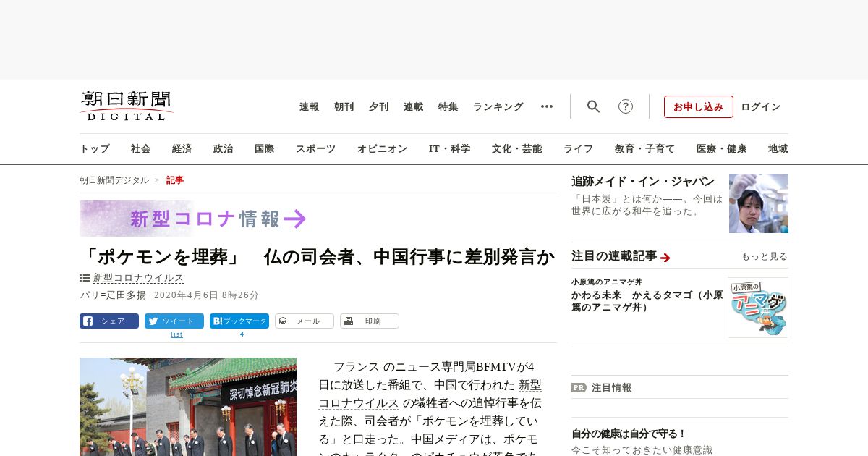Go to the 文化・芸能 section tab
This screenshot has width=868, height=456.
point(517,148)
